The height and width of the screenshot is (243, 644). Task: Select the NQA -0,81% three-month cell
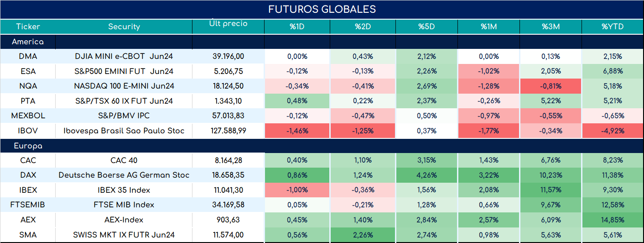[x=551, y=86]
